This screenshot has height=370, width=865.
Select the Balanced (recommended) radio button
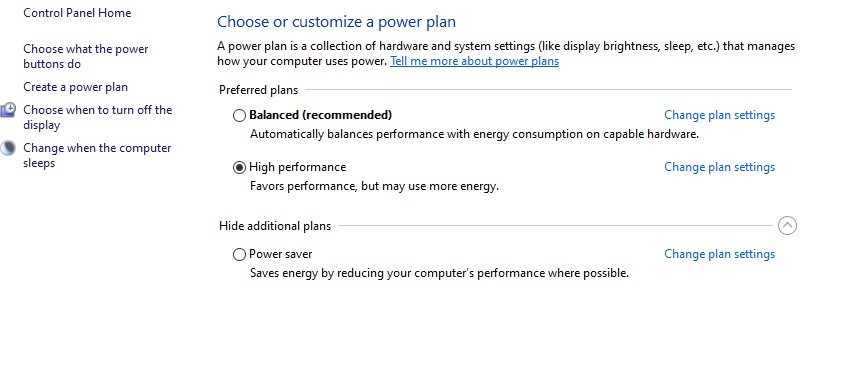pos(239,115)
